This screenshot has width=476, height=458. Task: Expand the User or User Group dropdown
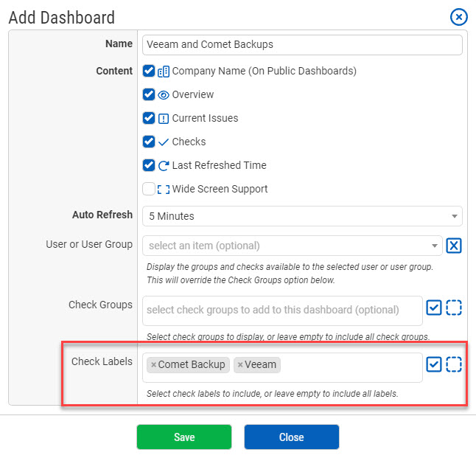[293, 246]
